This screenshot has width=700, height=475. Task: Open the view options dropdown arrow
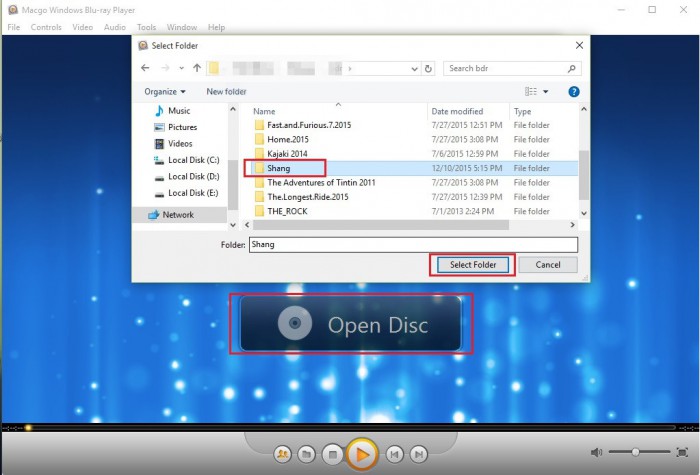pyautogui.click(x=549, y=91)
